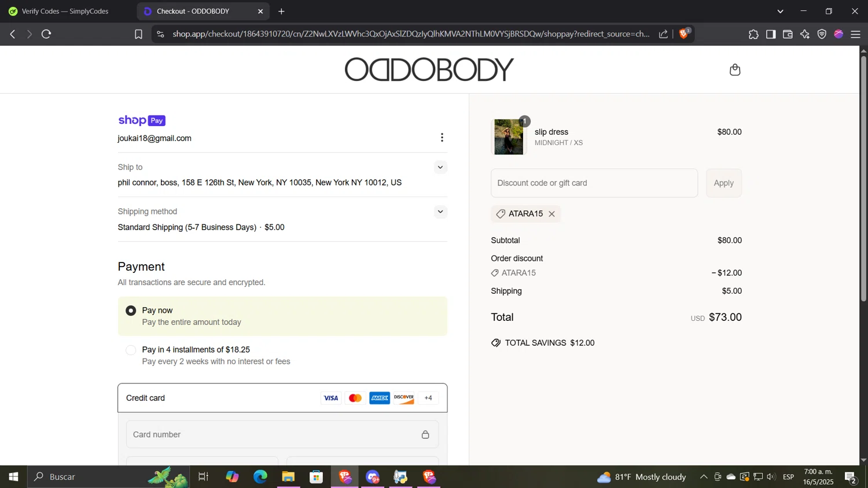
Task: Open browser extensions puzzle icon
Action: point(753,35)
